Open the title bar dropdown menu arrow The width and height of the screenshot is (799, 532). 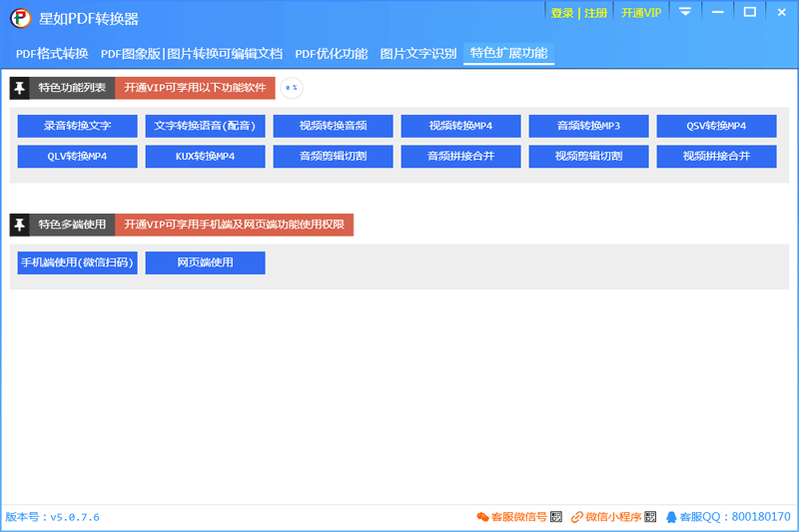tap(685, 12)
